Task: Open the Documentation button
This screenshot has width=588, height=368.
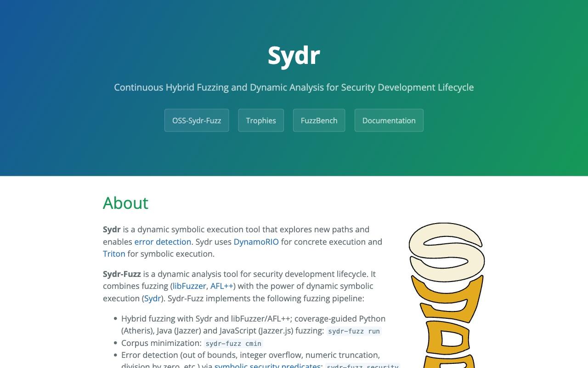Action: tap(389, 121)
